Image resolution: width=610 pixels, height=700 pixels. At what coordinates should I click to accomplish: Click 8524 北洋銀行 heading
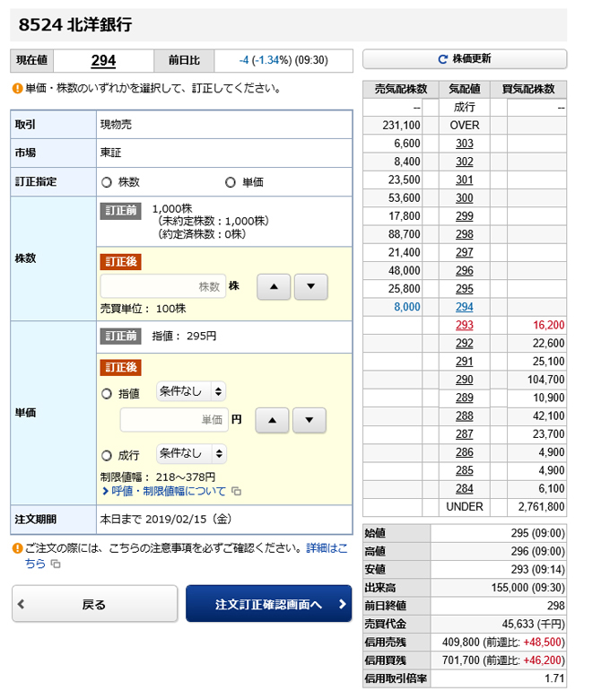75,24
